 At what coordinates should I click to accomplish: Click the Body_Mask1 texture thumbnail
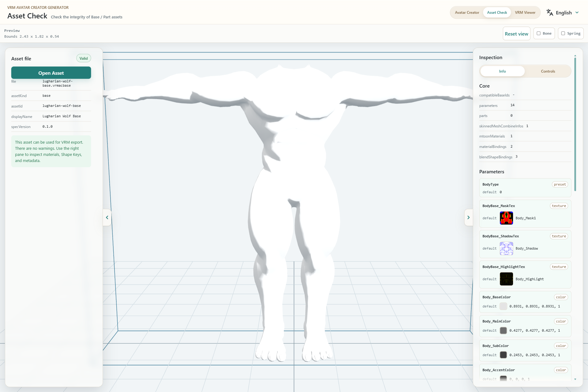(x=506, y=218)
